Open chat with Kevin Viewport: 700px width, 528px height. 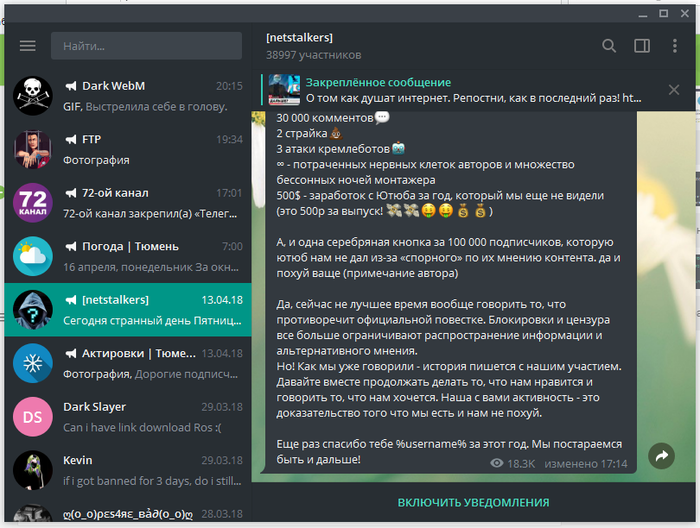[x=150, y=470]
